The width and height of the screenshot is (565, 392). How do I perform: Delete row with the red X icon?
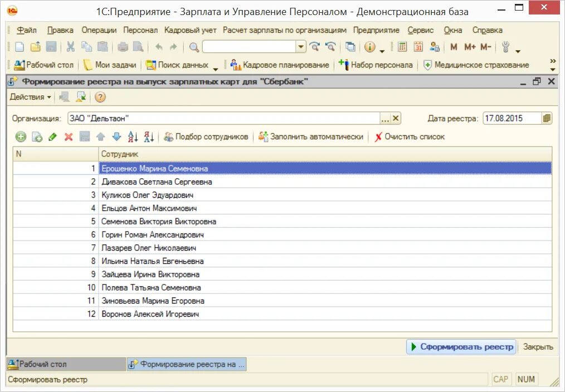pyautogui.click(x=69, y=137)
